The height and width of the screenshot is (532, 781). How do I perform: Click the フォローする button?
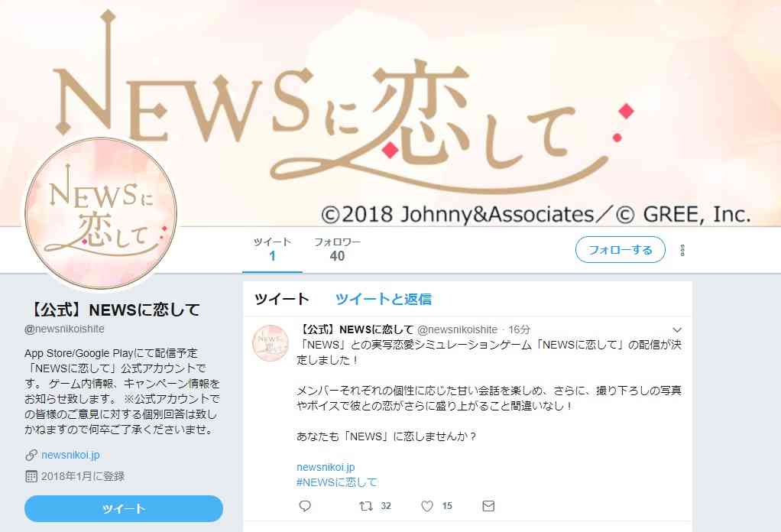coord(620,249)
